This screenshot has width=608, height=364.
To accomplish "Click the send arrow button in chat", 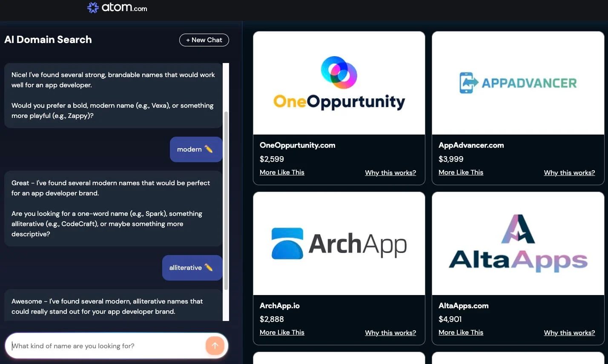I will 215,346.
